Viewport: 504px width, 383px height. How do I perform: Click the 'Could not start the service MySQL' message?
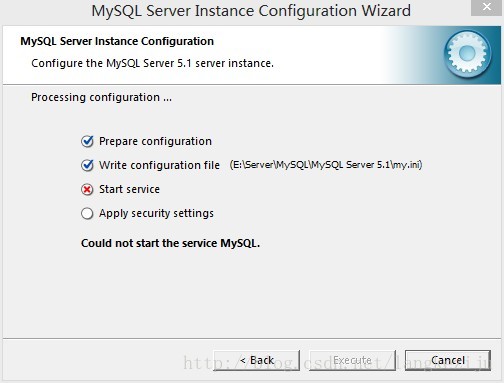pyautogui.click(x=170, y=243)
